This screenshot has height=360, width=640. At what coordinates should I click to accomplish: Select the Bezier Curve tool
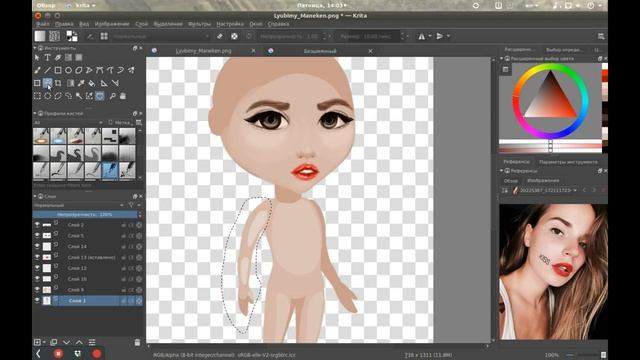pos(100,70)
